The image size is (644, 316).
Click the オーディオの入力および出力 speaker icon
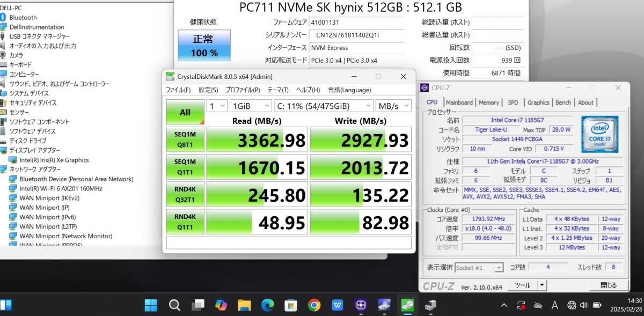[3, 46]
